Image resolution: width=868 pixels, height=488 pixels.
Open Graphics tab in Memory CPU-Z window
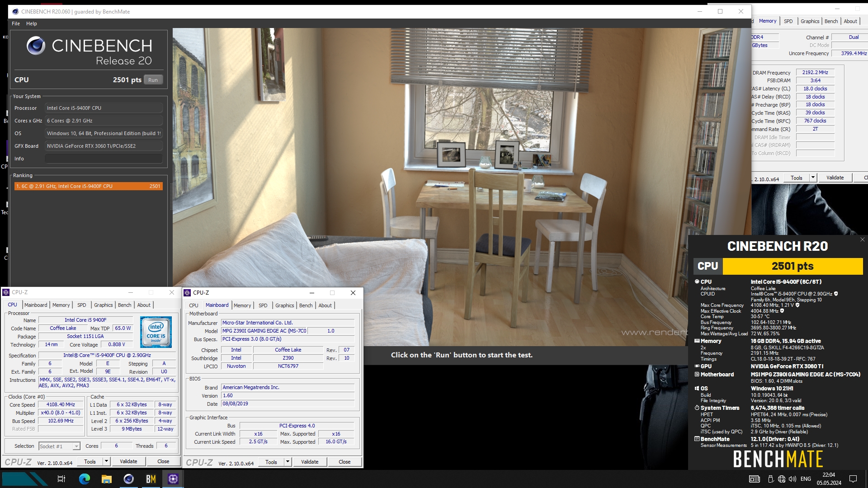810,21
